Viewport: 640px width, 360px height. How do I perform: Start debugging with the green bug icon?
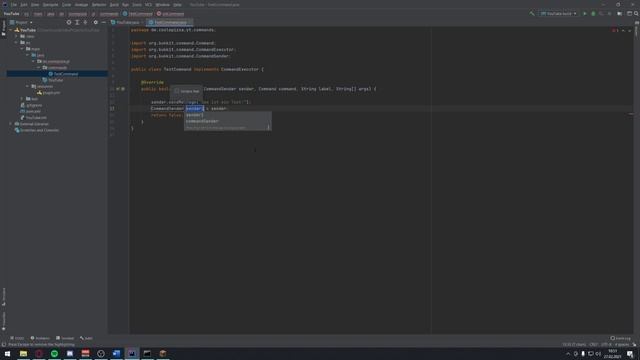click(593, 13)
